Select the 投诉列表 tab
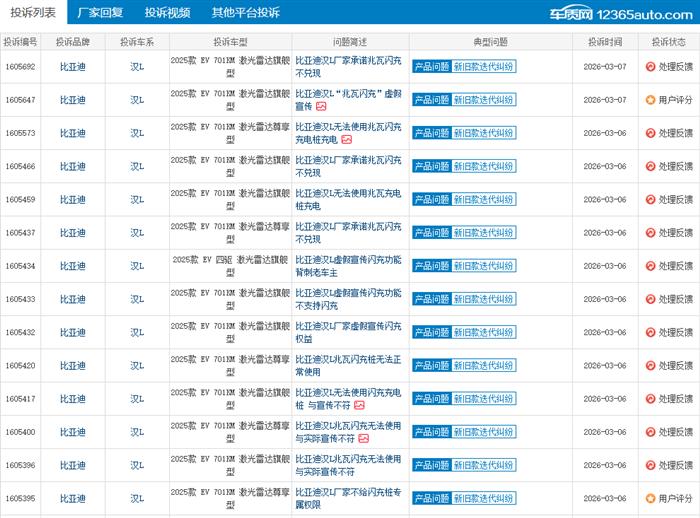The image size is (700, 518). click(33, 13)
